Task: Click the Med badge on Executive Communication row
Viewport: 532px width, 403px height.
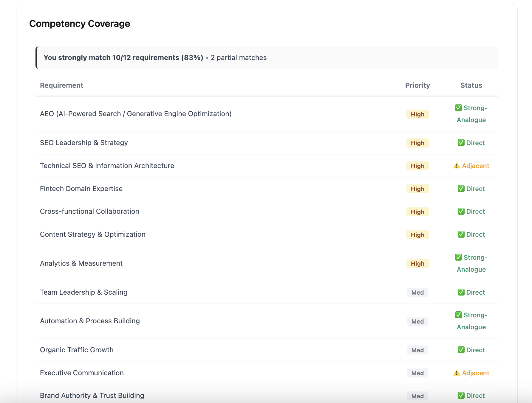Action: point(417,373)
